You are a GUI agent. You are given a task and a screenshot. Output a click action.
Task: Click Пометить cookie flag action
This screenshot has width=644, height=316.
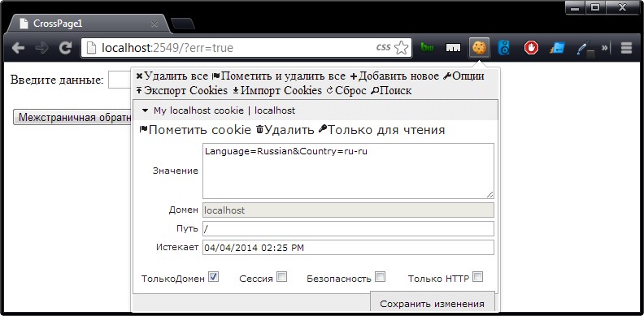[195, 130]
